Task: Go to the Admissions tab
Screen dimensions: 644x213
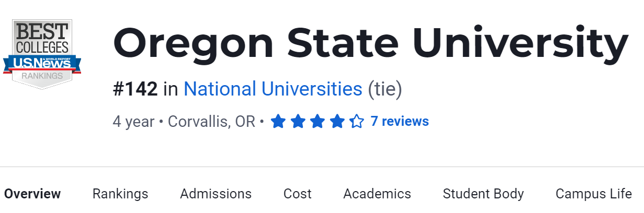Action: (x=216, y=194)
